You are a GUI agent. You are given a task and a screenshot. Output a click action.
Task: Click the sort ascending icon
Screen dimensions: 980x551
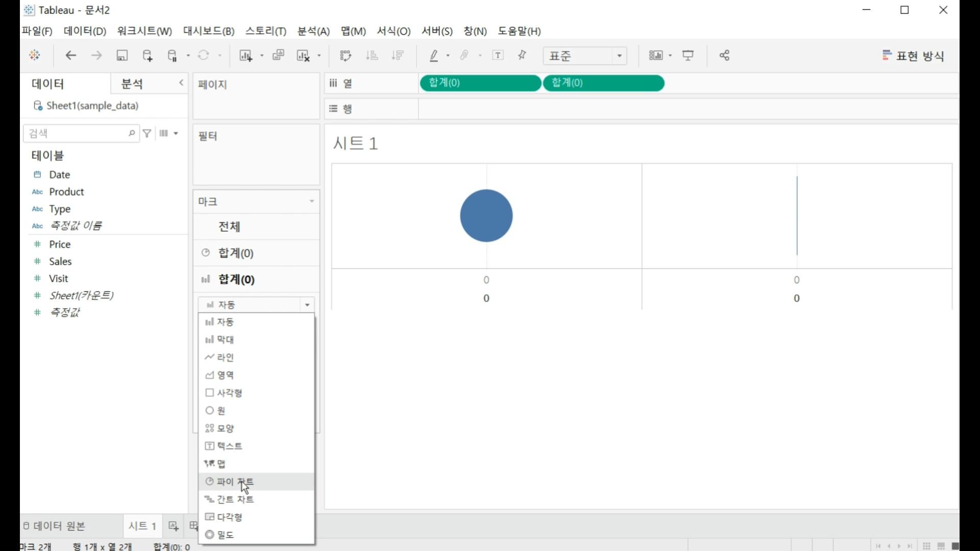point(372,56)
